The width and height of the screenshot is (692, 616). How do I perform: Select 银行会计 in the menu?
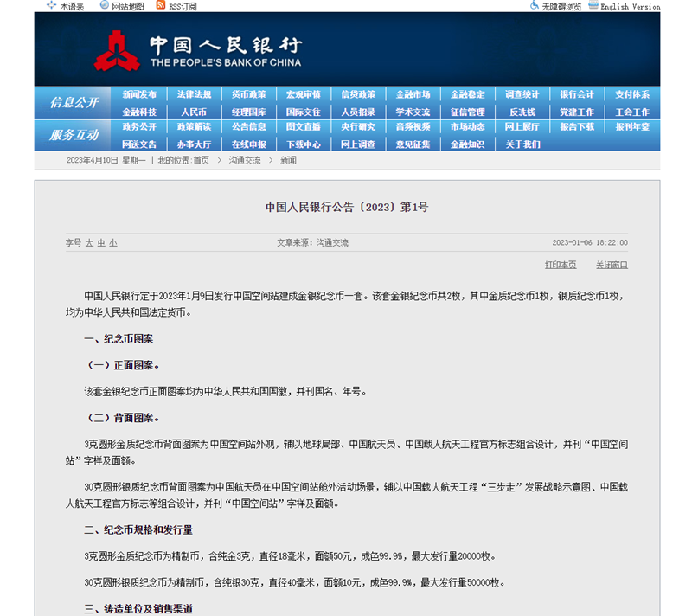point(577,94)
